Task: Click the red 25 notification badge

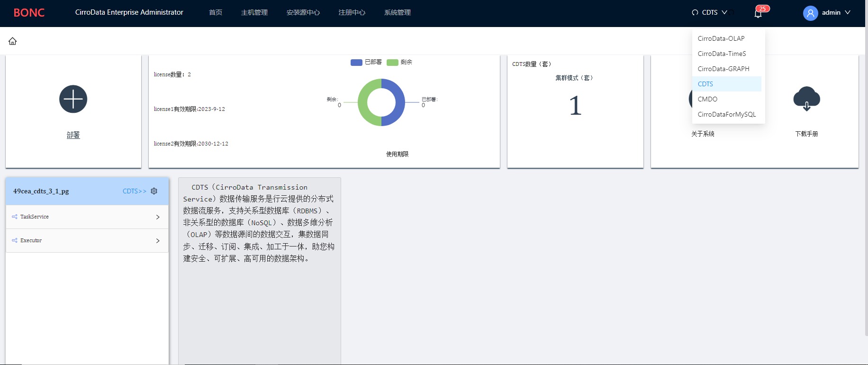Action: (x=763, y=9)
